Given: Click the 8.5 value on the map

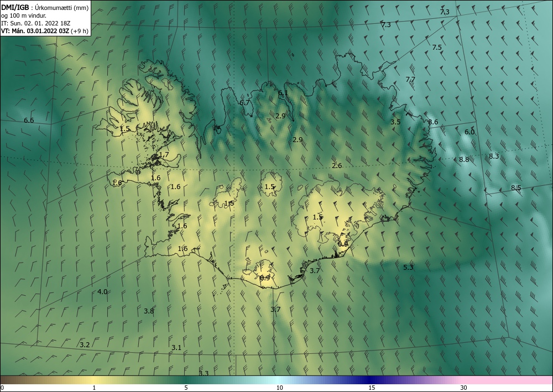Looking at the screenshot, I should pos(516,188).
